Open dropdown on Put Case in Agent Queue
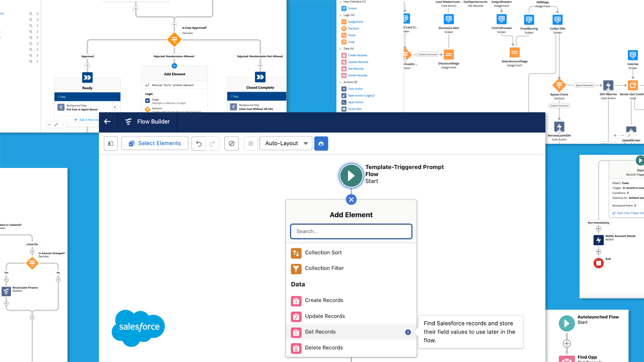 pos(115,107)
